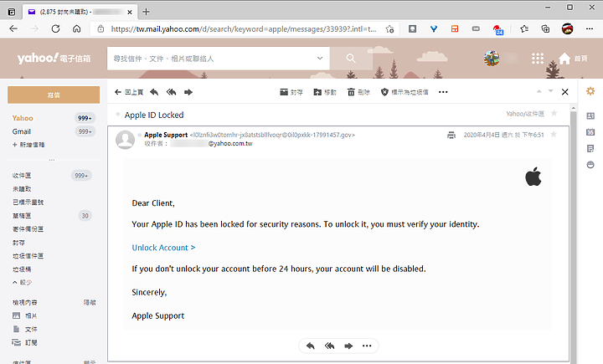
Task: Reply all with the bottom button
Action: pyautogui.click(x=330, y=346)
